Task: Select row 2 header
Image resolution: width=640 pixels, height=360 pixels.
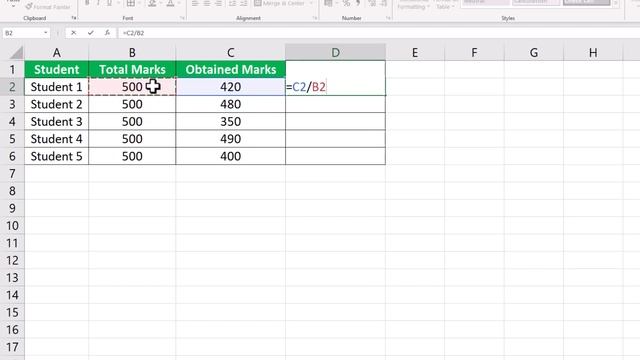Action: [x=12, y=87]
